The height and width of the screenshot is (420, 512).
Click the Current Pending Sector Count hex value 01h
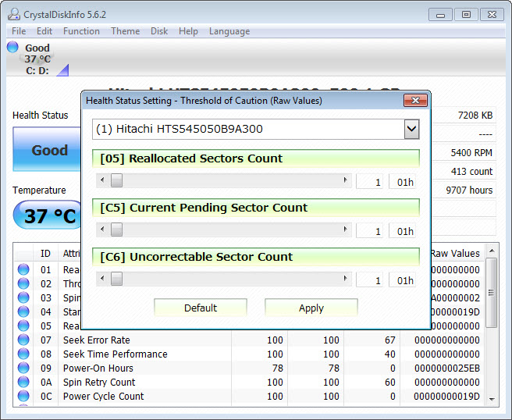point(403,231)
